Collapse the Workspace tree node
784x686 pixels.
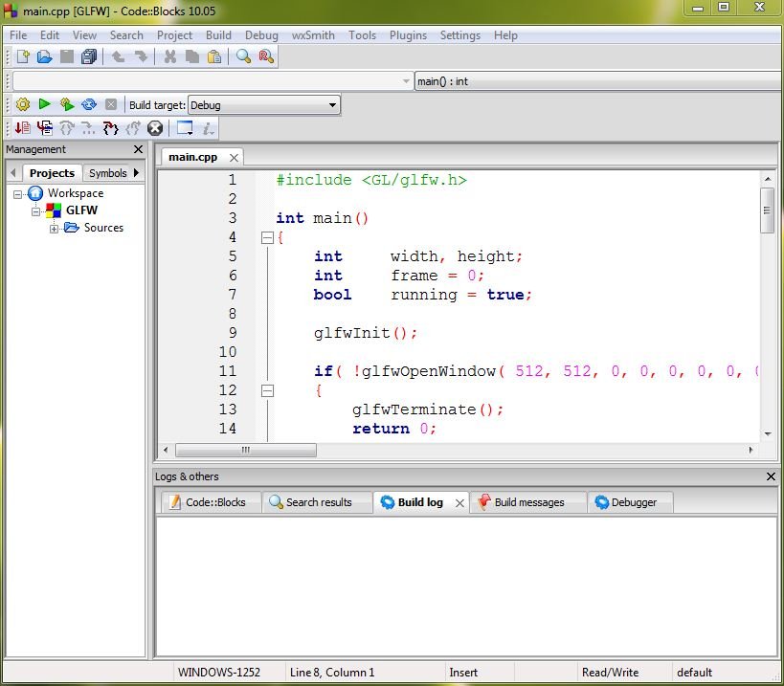click(18, 194)
